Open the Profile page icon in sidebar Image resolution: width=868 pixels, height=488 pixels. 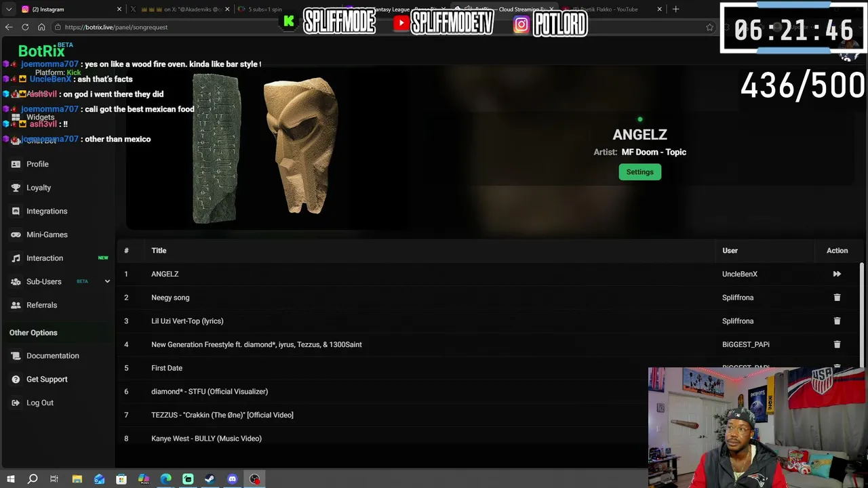[x=16, y=164]
